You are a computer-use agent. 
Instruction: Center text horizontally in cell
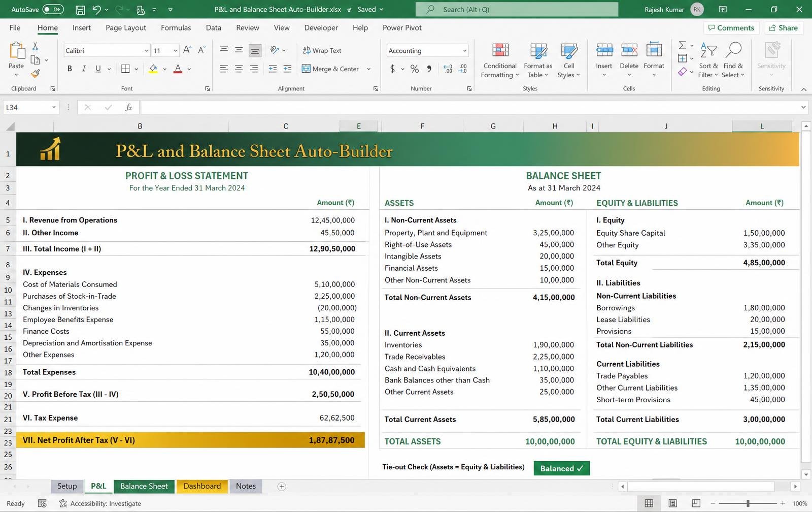click(239, 69)
